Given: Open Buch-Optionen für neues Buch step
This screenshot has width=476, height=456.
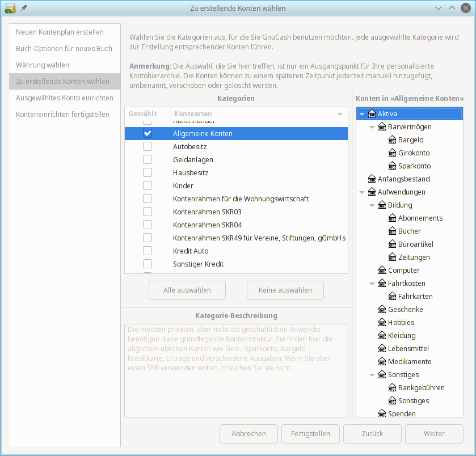Looking at the screenshot, I should 64,49.
